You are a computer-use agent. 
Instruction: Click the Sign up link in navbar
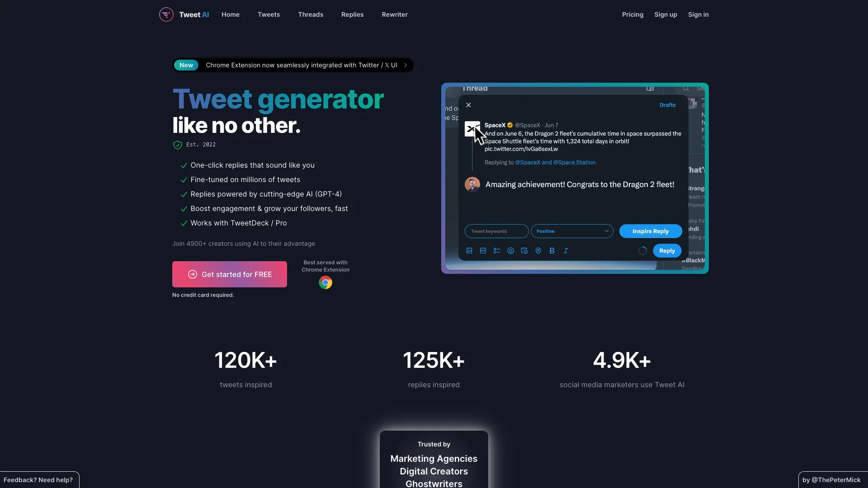click(666, 14)
